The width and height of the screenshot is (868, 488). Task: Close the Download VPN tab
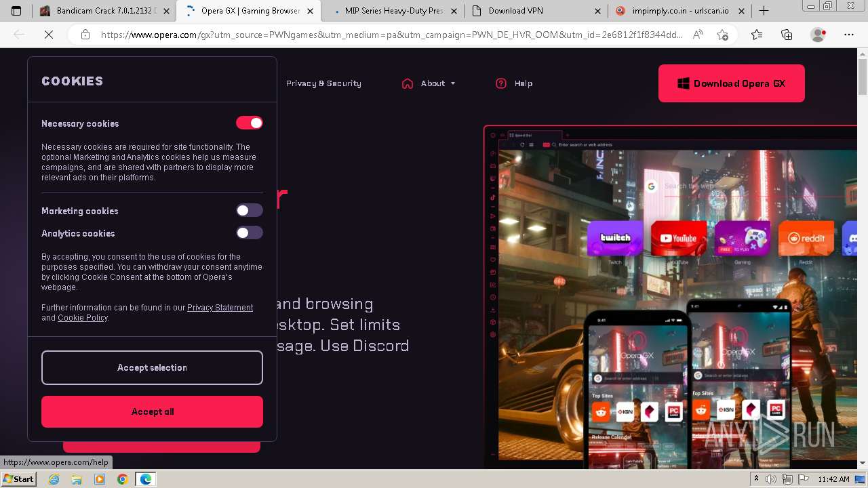(x=597, y=11)
